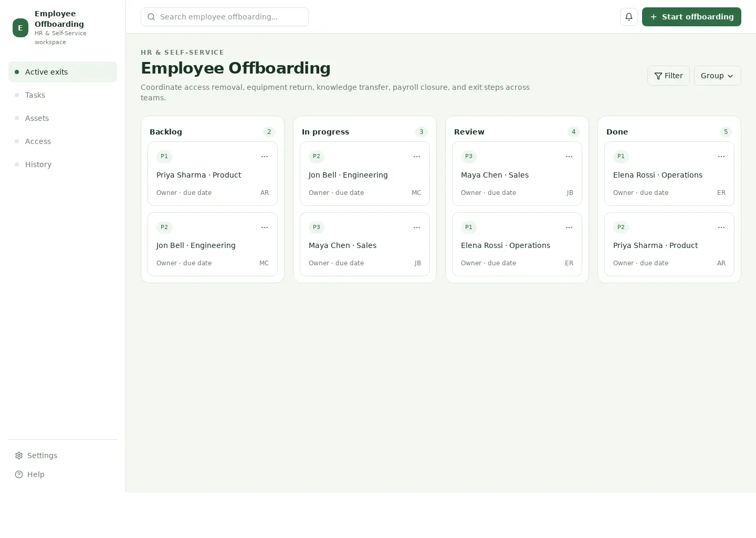Viewport: 756px width, 538px height.
Task: Click owner initials MC on Backlog's Jon Bell card
Action: click(x=264, y=263)
